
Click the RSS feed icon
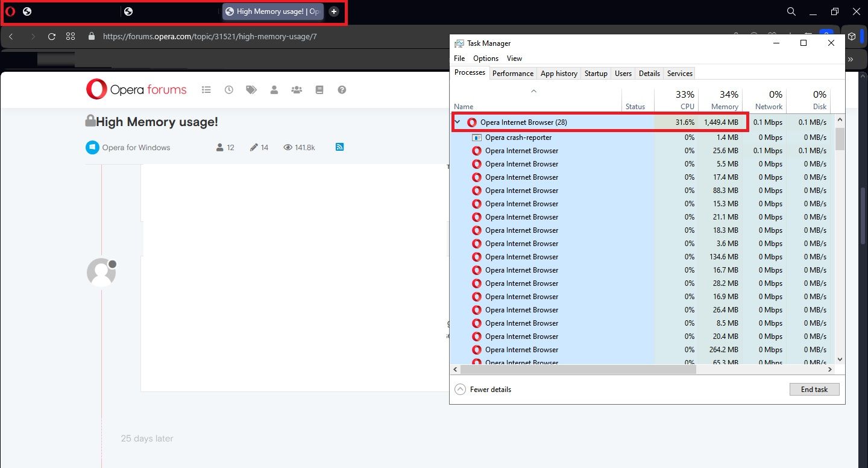339,147
